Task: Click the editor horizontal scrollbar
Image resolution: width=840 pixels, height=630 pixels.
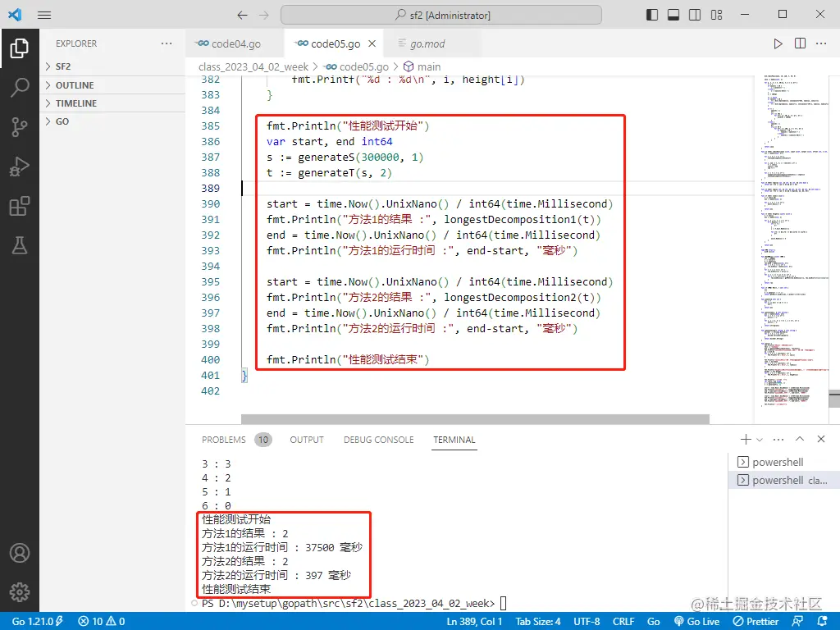Action: click(x=475, y=419)
